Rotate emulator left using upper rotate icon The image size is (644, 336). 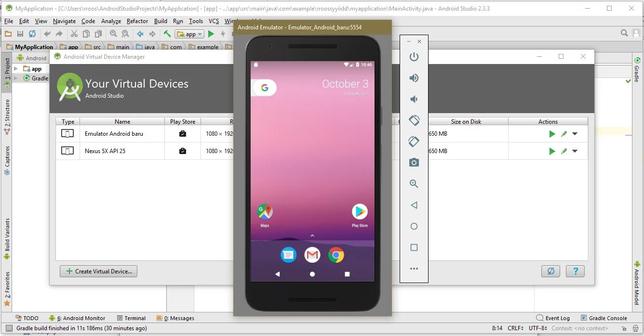(414, 120)
